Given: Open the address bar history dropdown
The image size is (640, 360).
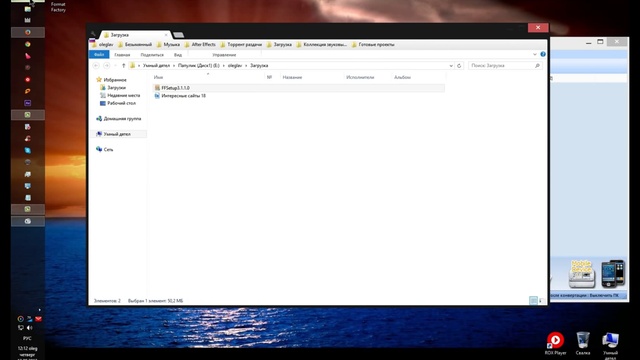Looking at the screenshot, I should pyautogui.click(x=451, y=66).
